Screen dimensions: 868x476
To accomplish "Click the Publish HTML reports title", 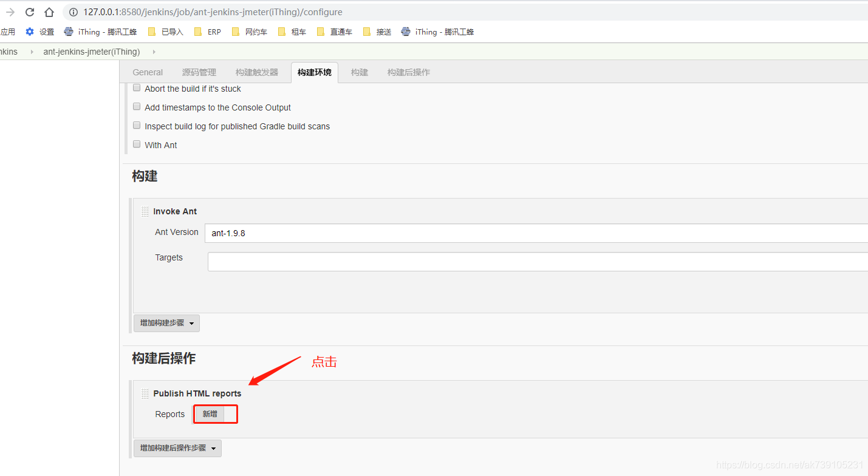I will (x=197, y=393).
